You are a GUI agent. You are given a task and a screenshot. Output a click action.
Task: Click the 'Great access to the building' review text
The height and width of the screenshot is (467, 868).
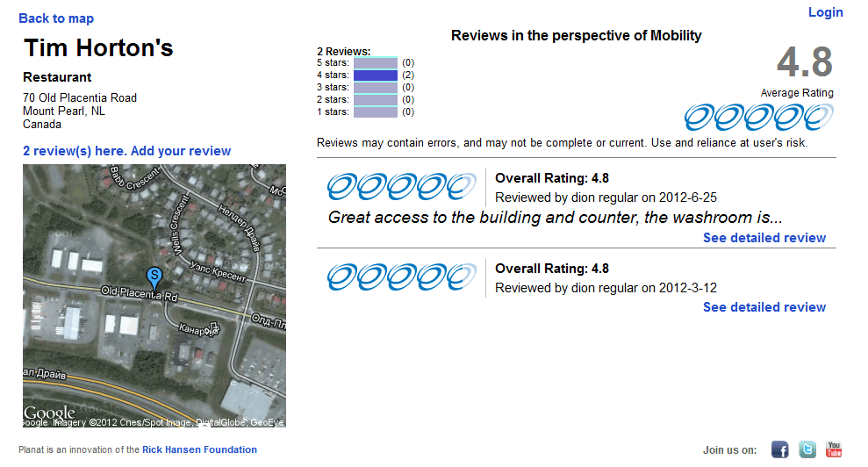coord(555,218)
